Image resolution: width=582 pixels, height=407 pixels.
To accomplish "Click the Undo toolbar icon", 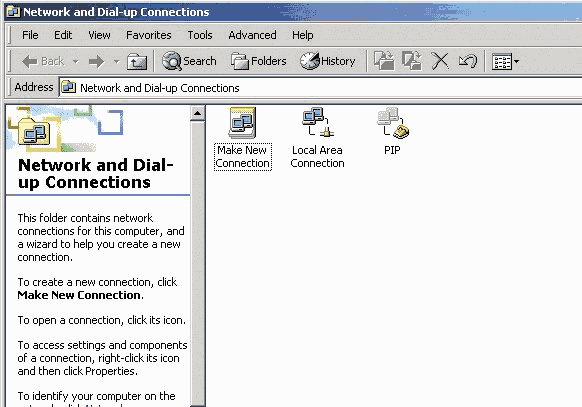I will click(x=468, y=61).
